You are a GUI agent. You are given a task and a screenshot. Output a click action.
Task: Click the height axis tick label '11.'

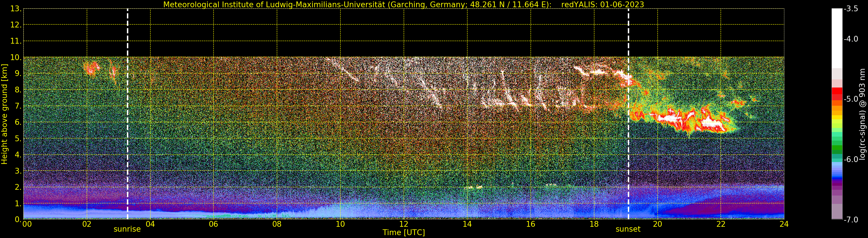pyautogui.click(x=16, y=41)
